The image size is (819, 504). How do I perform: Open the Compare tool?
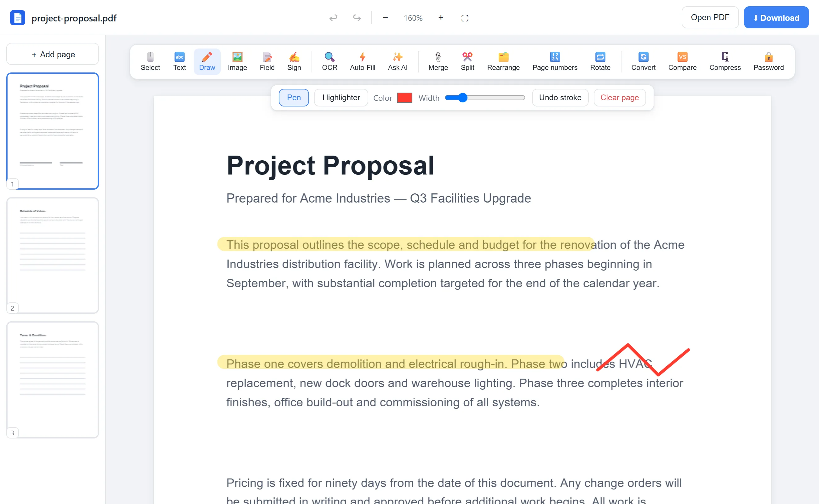tap(682, 62)
